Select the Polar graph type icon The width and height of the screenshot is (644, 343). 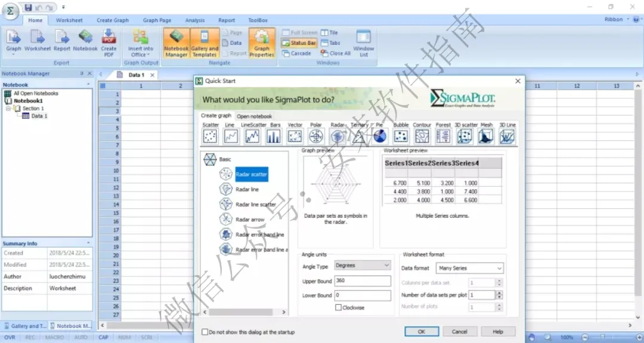coord(316,136)
